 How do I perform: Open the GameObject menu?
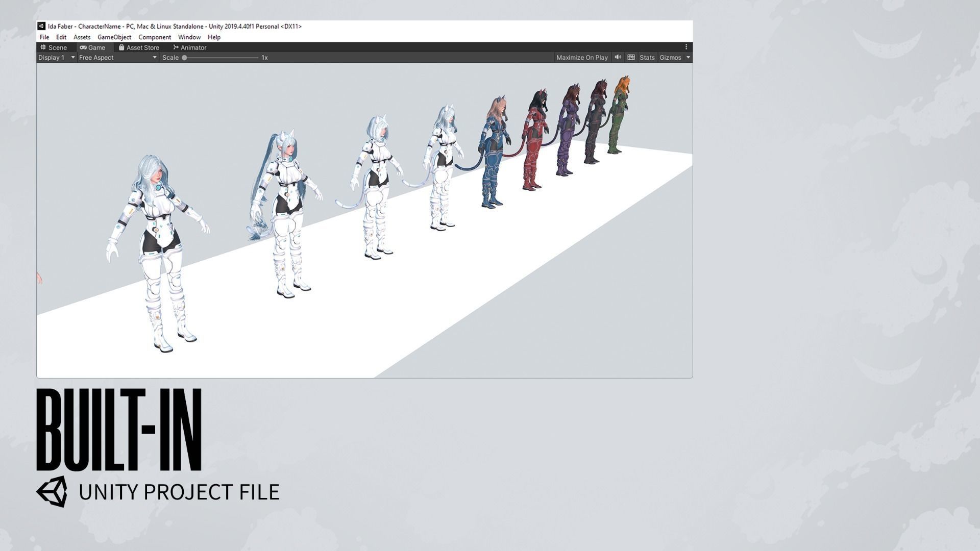pyautogui.click(x=114, y=37)
